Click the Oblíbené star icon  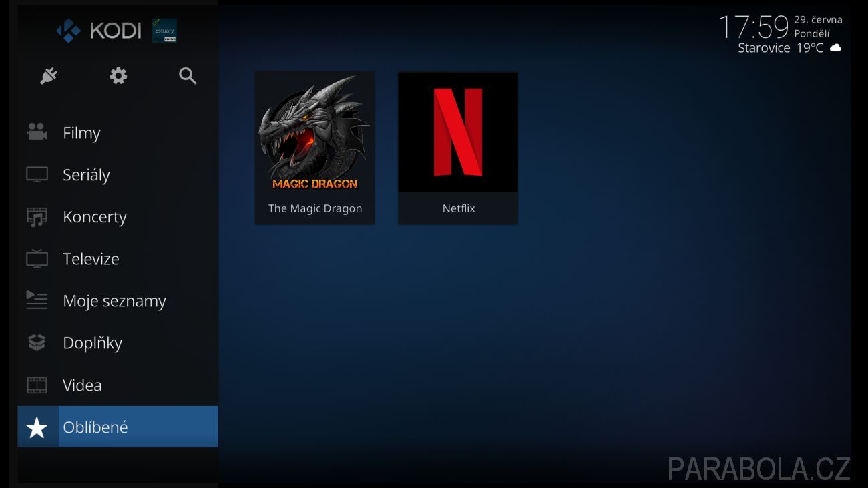pyautogui.click(x=37, y=427)
